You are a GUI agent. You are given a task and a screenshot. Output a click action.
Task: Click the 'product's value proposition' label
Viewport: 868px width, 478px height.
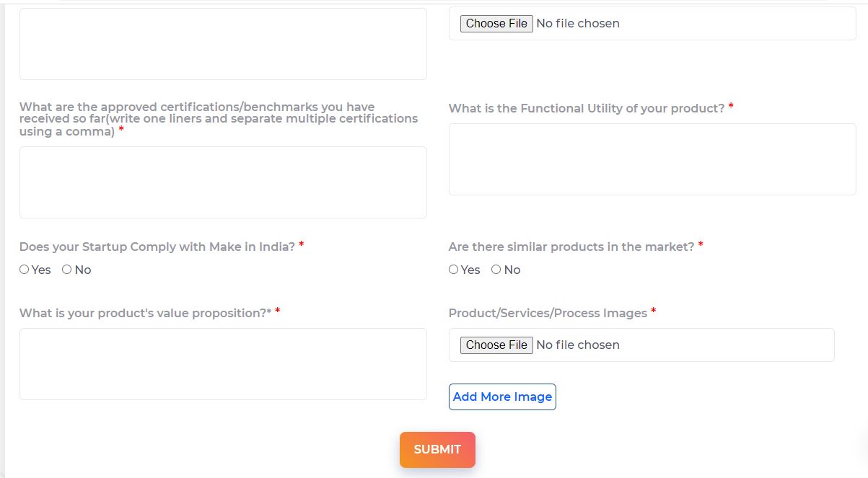[x=144, y=313]
